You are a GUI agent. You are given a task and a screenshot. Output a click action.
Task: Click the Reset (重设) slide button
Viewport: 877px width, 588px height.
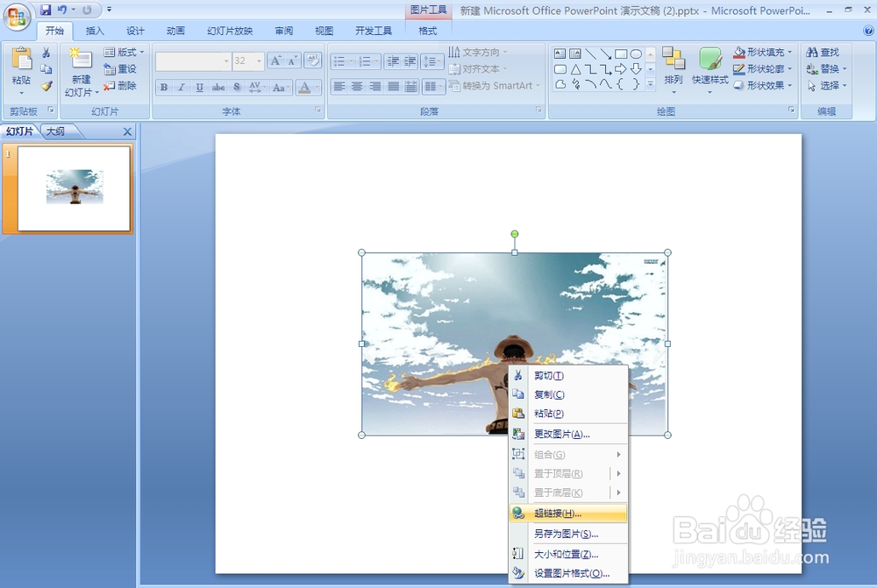click(120, 68)
